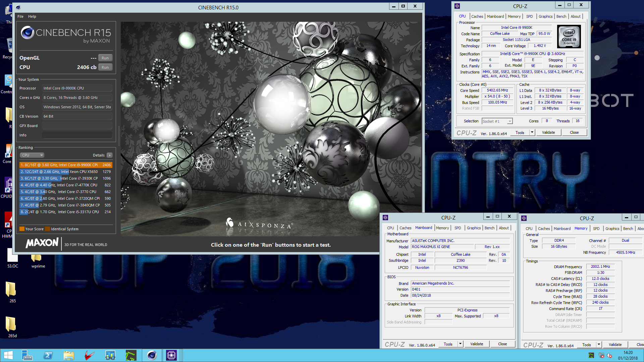Open the Help menu in Cinebench

[x=32, y=16]
